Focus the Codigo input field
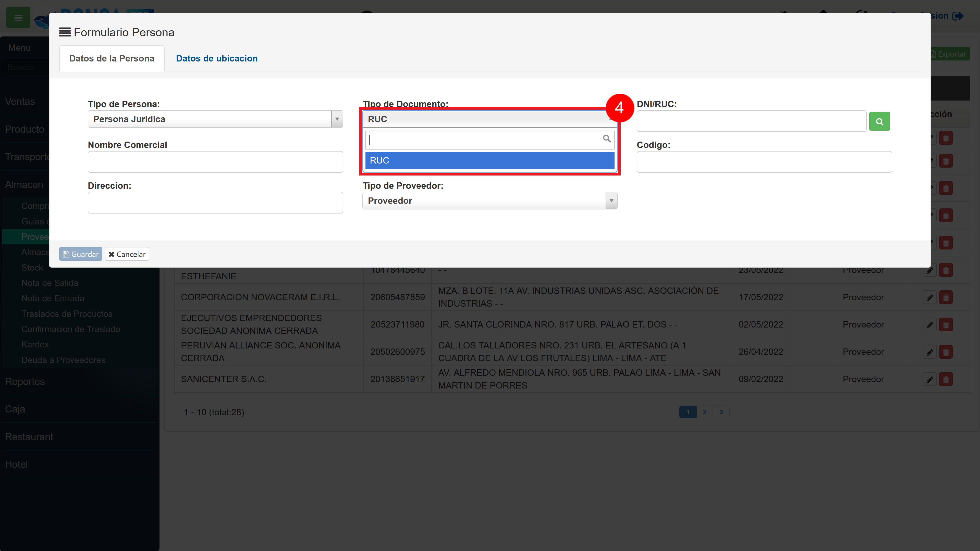This screenshot has height=551, width=980. tap(764, 162)
